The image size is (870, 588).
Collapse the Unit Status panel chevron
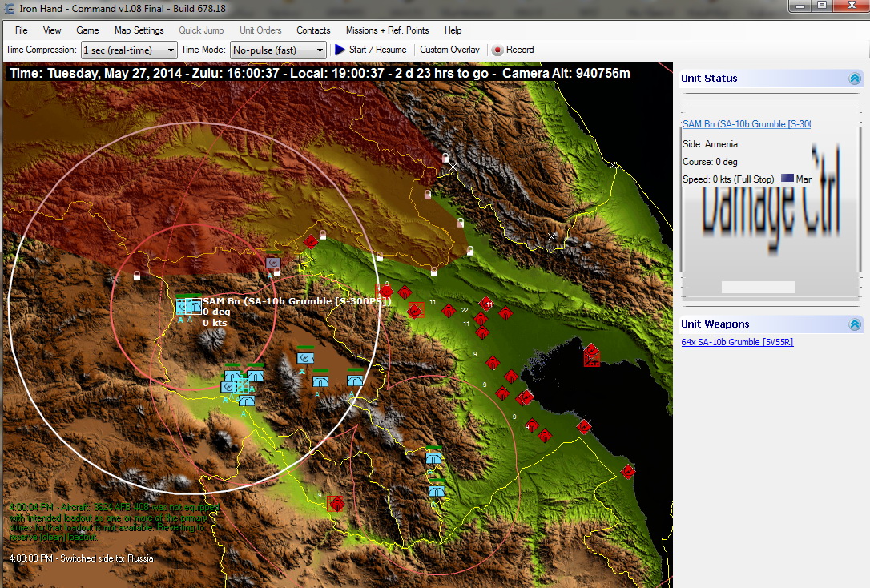(855, 79)
